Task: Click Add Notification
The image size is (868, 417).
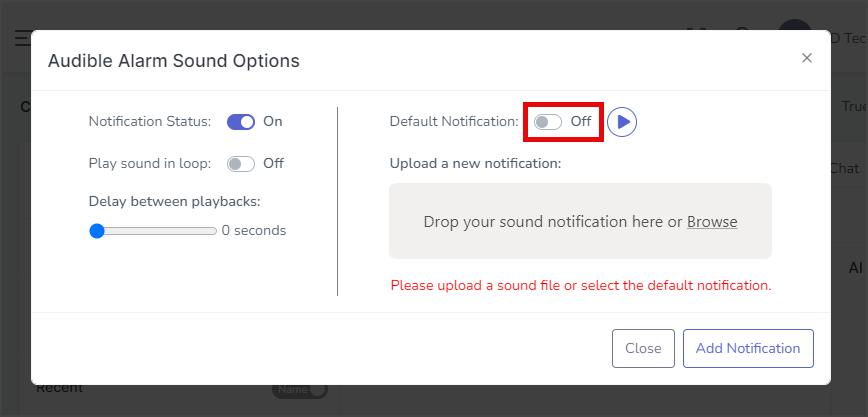Action: [x=748, y=348]
